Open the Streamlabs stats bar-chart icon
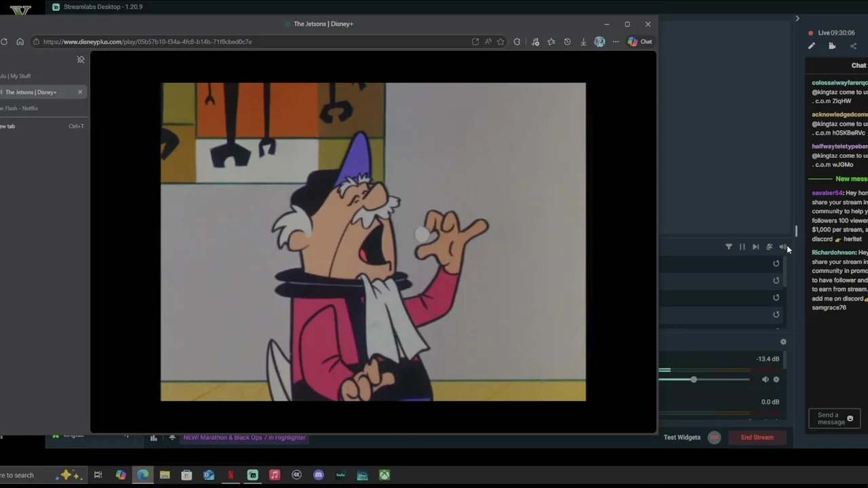Viewport: 868px width, 488px height. pyautogui.click(x=153, y=438)
